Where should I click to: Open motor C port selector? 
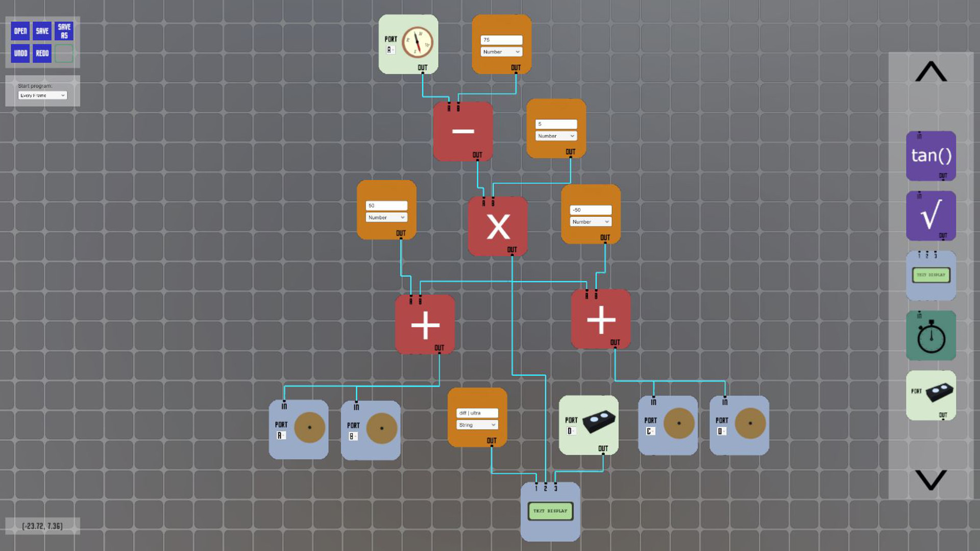[x=650, y=432]
